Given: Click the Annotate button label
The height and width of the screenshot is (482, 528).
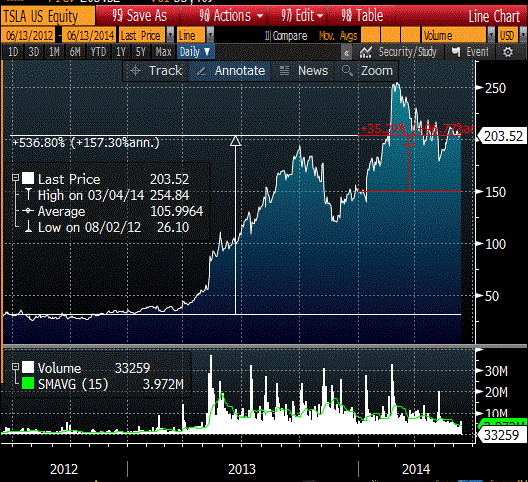Looking at the screenshot, I should (x=240, y=71).
